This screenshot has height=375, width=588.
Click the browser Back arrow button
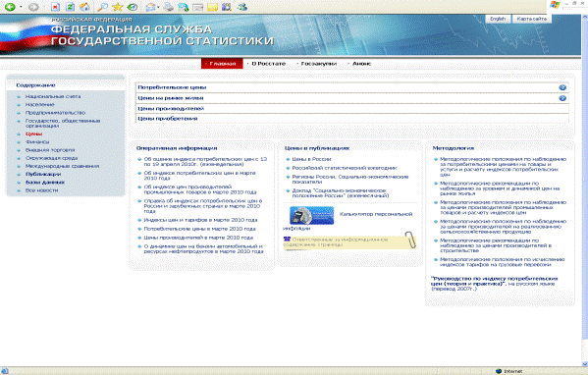tap(10, 7)
